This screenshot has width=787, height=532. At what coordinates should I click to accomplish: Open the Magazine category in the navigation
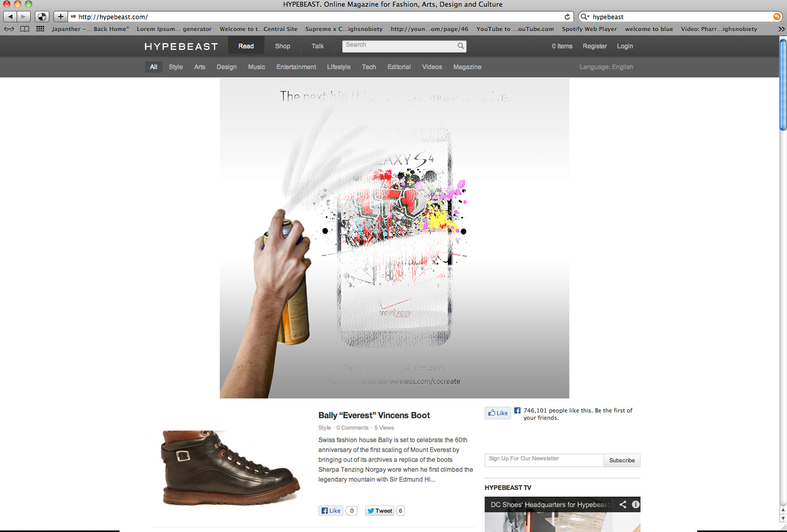[467, 67]
